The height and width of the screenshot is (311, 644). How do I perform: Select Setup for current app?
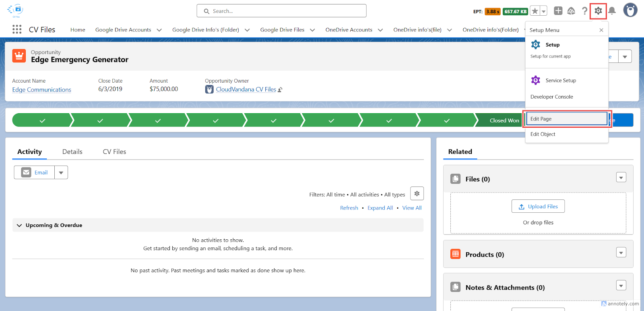(567, 50)
